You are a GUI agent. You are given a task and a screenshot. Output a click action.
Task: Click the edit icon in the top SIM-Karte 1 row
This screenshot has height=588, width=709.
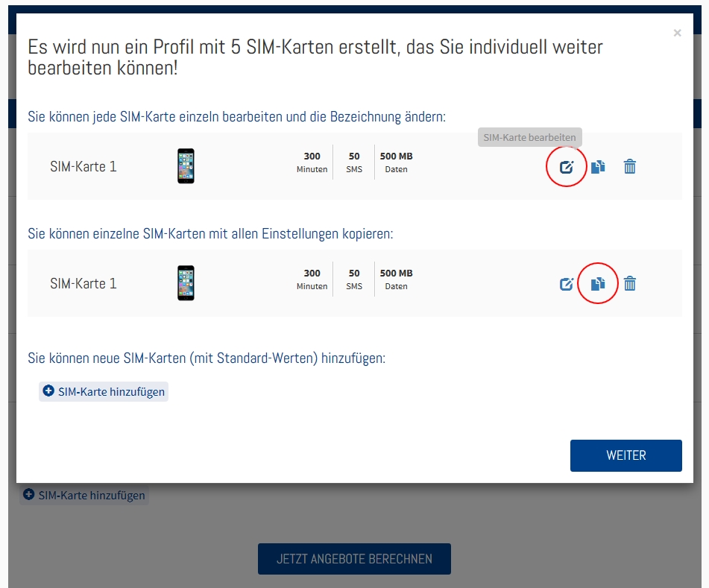567,167
